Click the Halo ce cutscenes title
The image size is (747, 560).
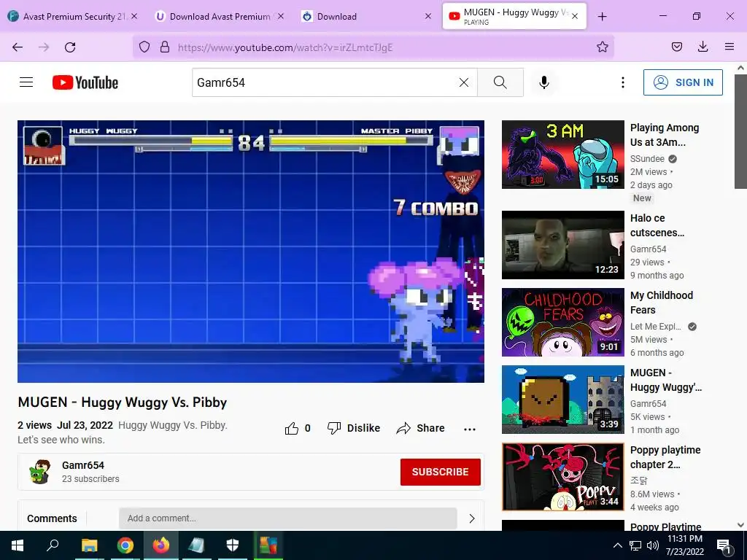point(657,225)
